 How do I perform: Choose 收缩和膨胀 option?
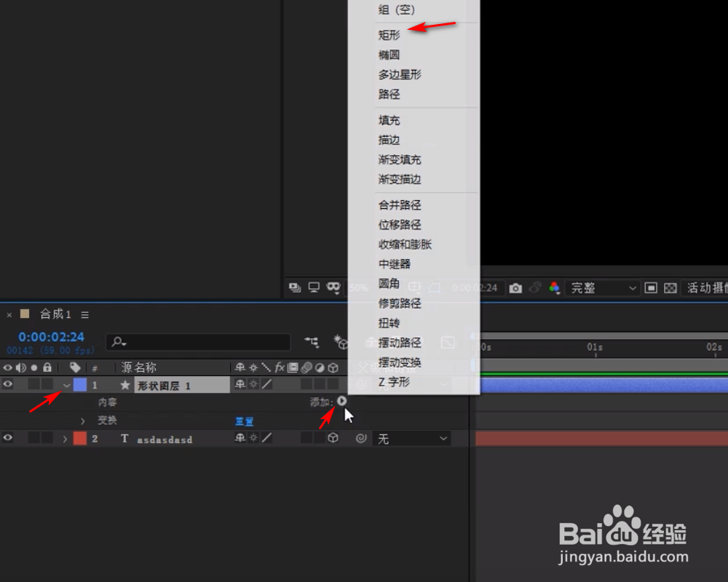[x=405, y=244]
